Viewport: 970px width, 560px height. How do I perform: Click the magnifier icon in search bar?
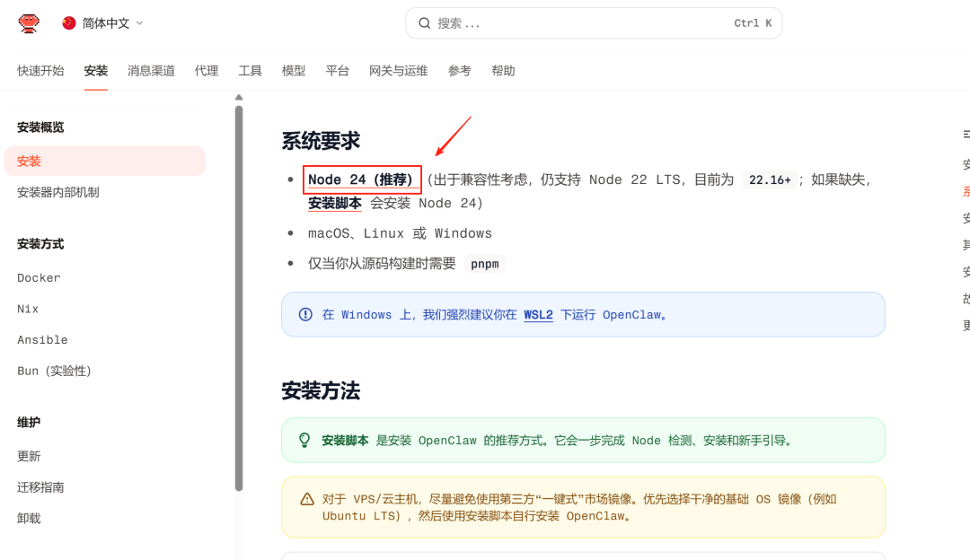425,23
